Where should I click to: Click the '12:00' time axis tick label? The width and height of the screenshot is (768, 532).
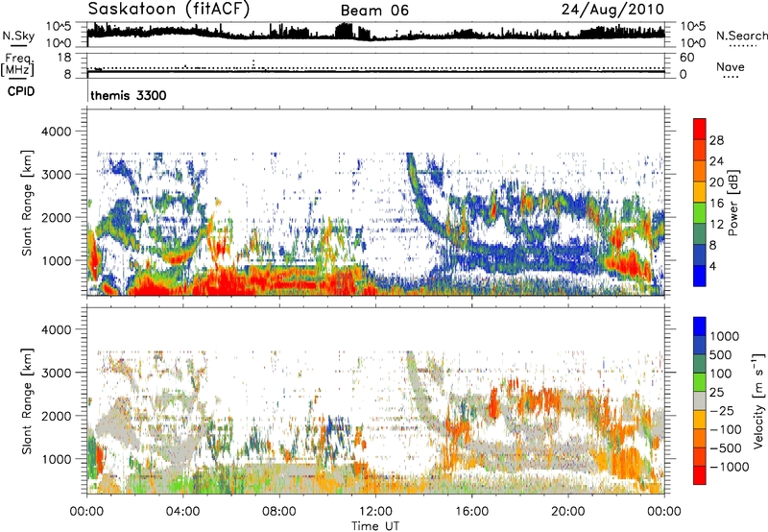click(x=375, y=512)
